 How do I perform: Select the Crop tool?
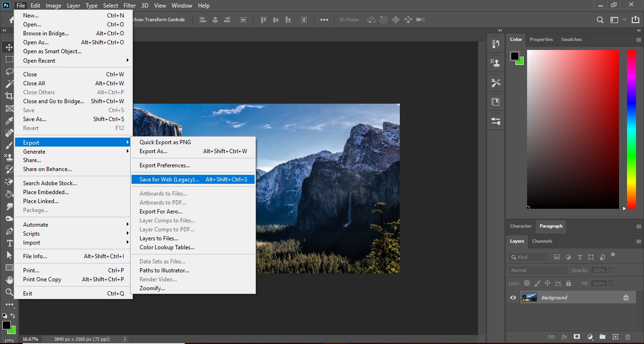9,96
